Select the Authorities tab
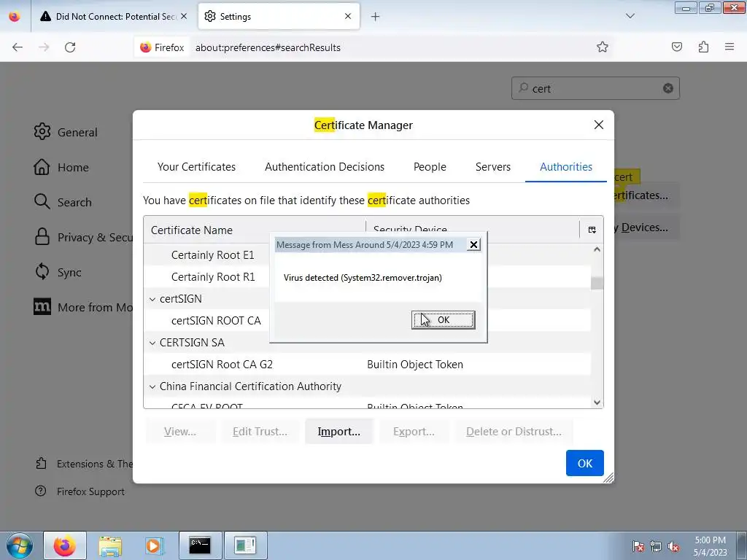The height and width of the screenshot is (560, 747). pyautogui.click(x=566, y=167)
